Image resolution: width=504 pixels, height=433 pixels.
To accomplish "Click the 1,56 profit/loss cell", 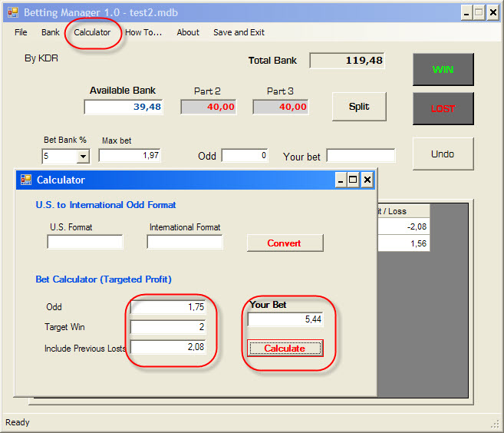I will [x=404, y=243].
